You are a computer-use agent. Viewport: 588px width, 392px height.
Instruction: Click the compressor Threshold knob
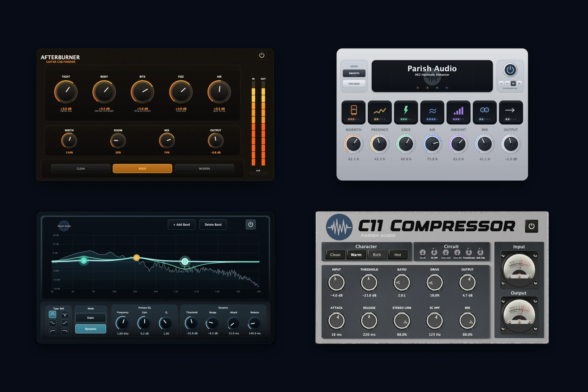[369, 282]
